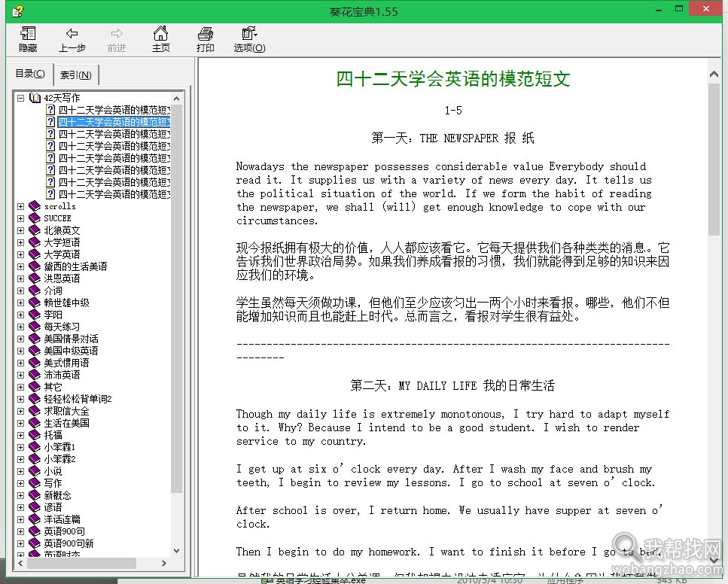This screenshot has height=584, width=728.
Task: Click the page icon of highlighted topic
Action: coord(50,122)
